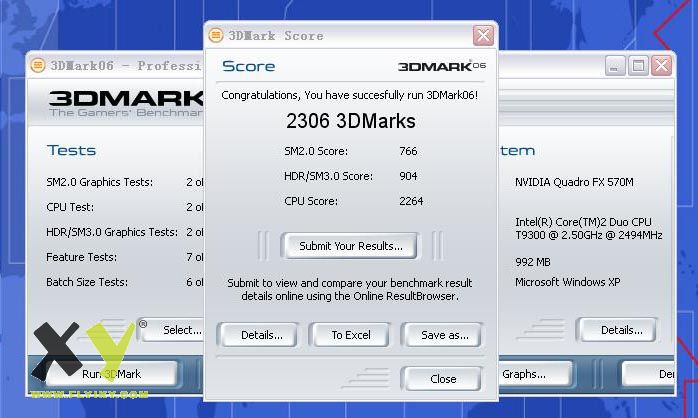Click Select... in Tests section
698x418 pixels.
pyautogui.click(x=174, y=330)
